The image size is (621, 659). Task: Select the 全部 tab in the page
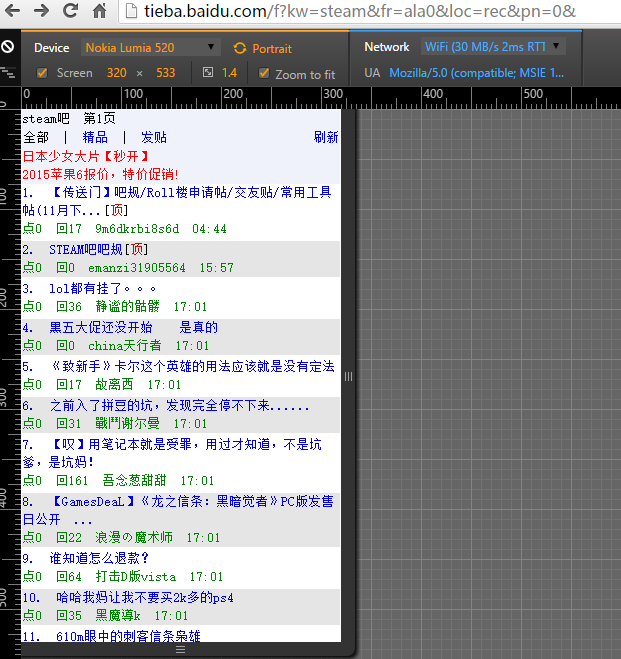tap(36, 137)
